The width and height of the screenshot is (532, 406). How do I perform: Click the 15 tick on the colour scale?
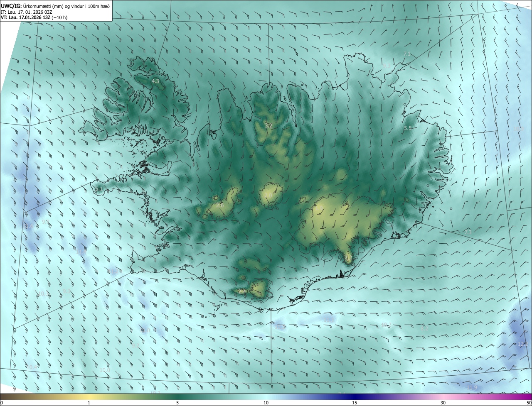tap(355, 403)
